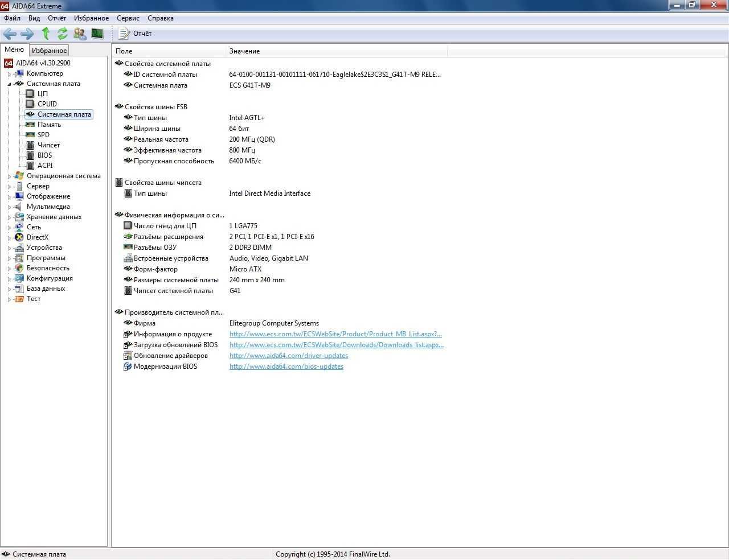Open the Вид menu
Viewport: 729px width, 560px height.
coord(34,18)
